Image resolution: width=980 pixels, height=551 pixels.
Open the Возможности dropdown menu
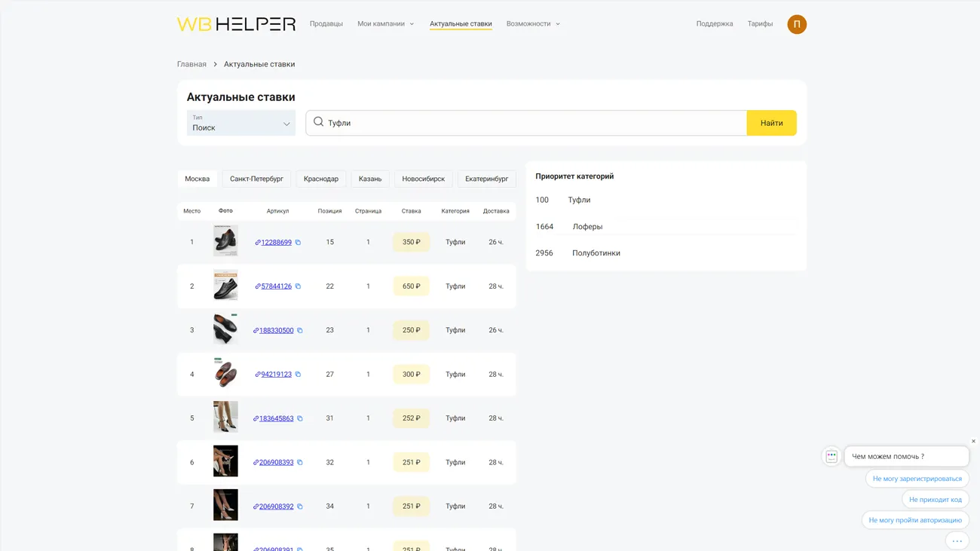(x=533, y=24)
